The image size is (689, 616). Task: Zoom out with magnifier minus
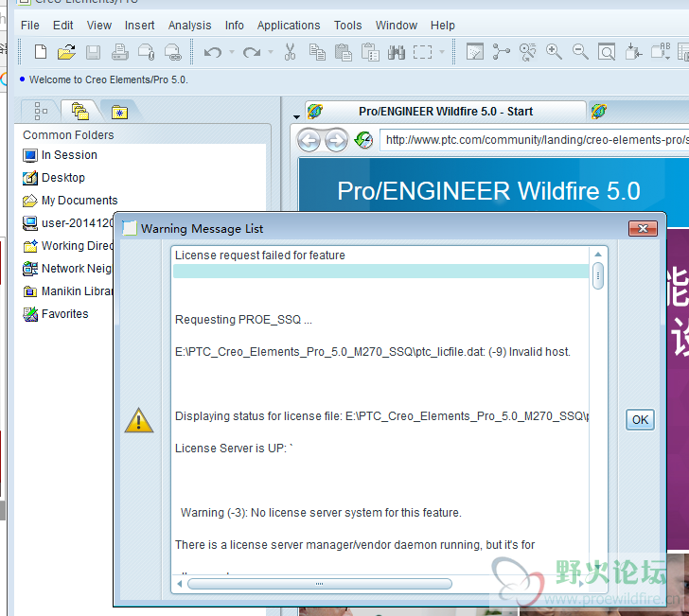[580, 52]
